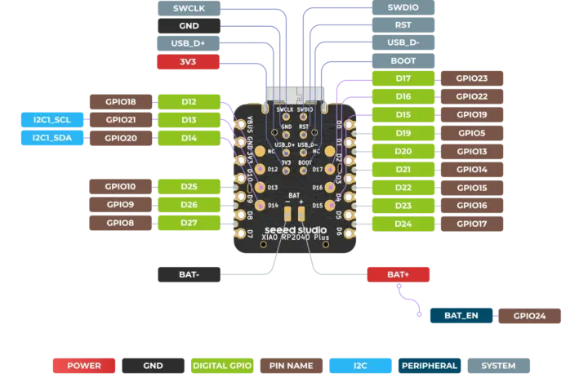Click the brown GPIO18 label
588x391 pixels.
121,101
